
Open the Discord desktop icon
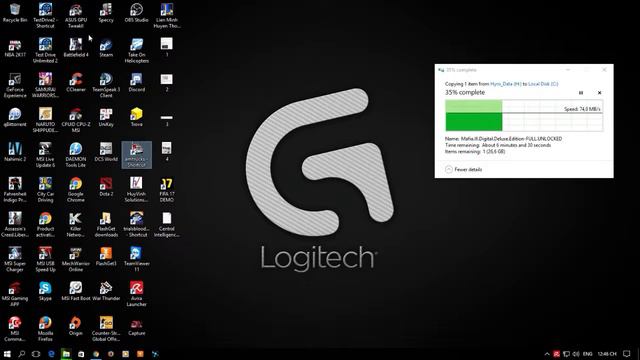tap(136, 82)
